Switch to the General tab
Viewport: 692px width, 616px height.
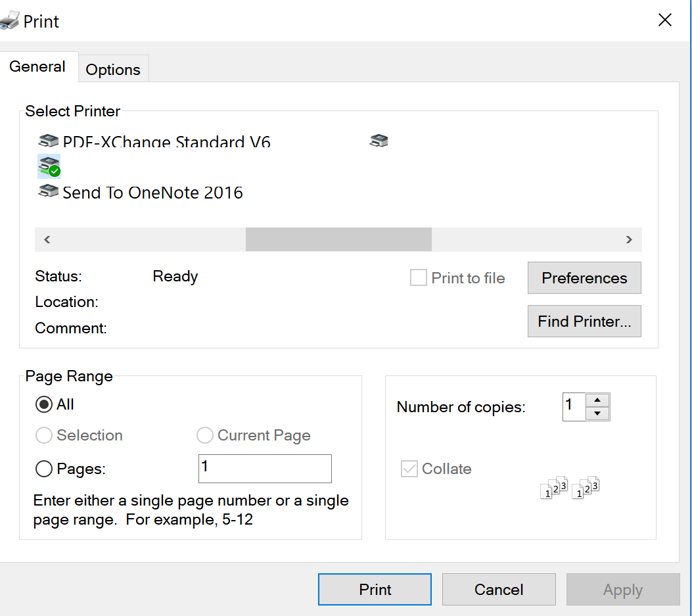[x=37, y=66]
